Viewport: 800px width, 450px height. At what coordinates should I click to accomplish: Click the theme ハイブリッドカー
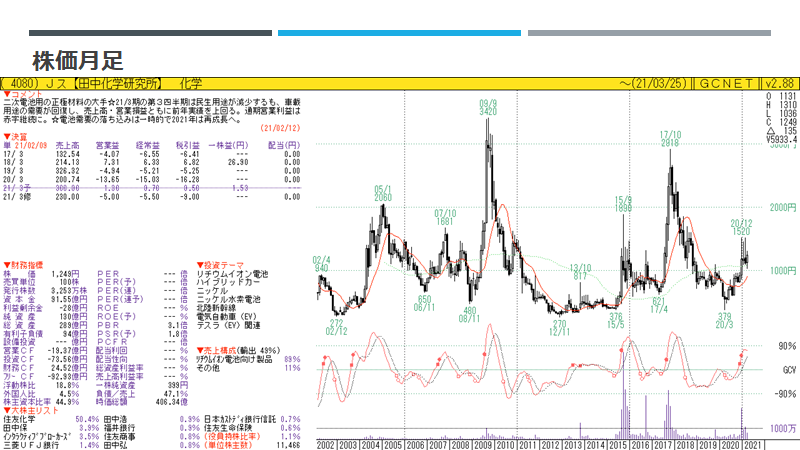pos(228,282)
